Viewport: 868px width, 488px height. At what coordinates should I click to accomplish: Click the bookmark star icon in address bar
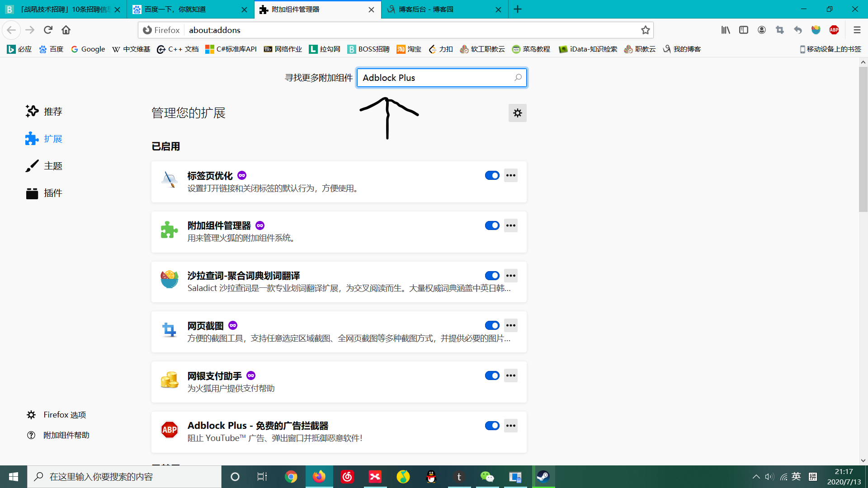point(645,30)
